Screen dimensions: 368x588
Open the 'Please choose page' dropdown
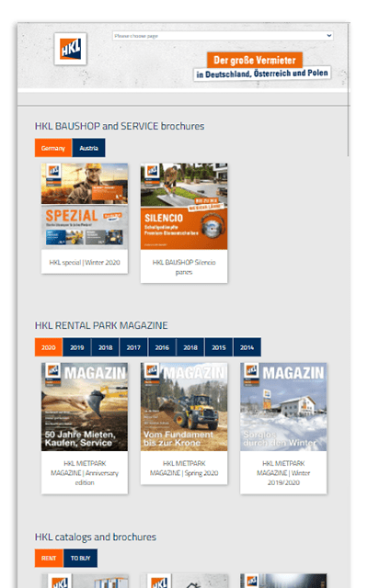click(x=223, y=36)
